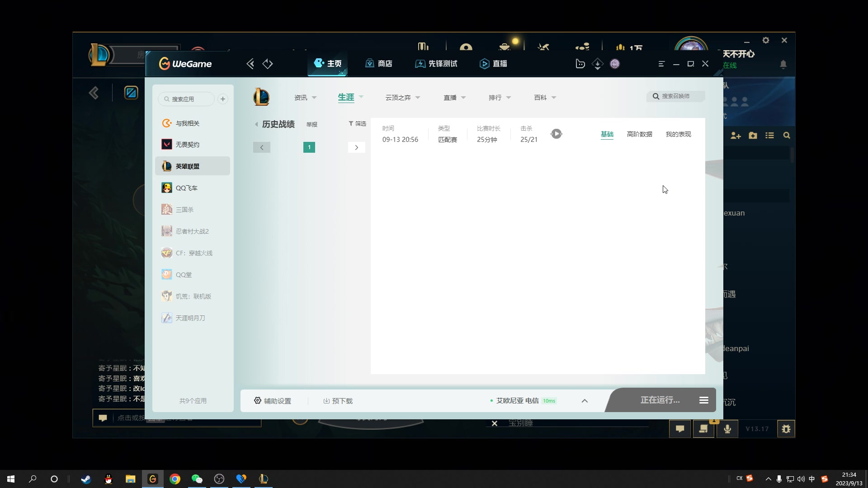Play the match replay icon
868x488 pixels.
(x=557, y=134)
